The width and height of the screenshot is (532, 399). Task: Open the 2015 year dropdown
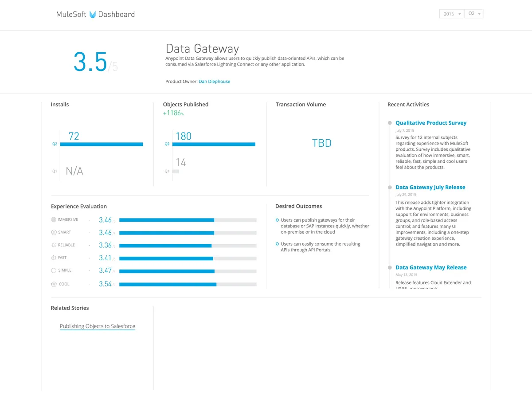tap(451, 14)
